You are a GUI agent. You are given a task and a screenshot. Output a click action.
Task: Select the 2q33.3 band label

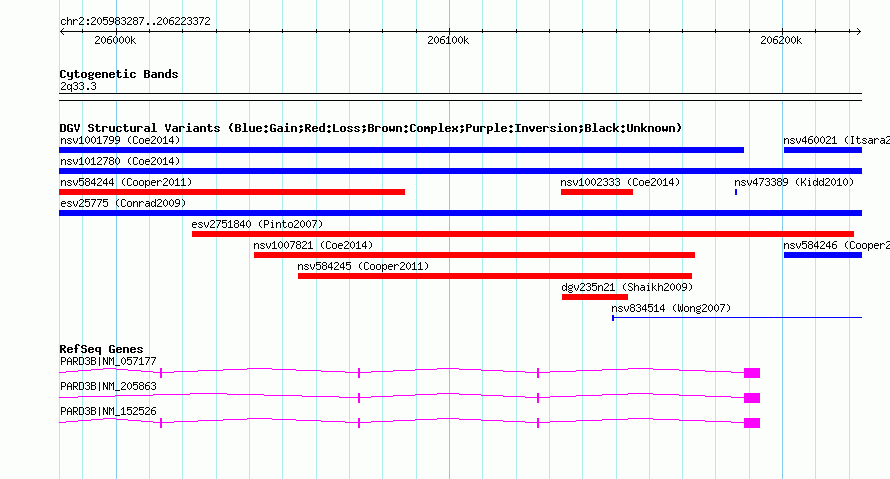click(78, 86)
